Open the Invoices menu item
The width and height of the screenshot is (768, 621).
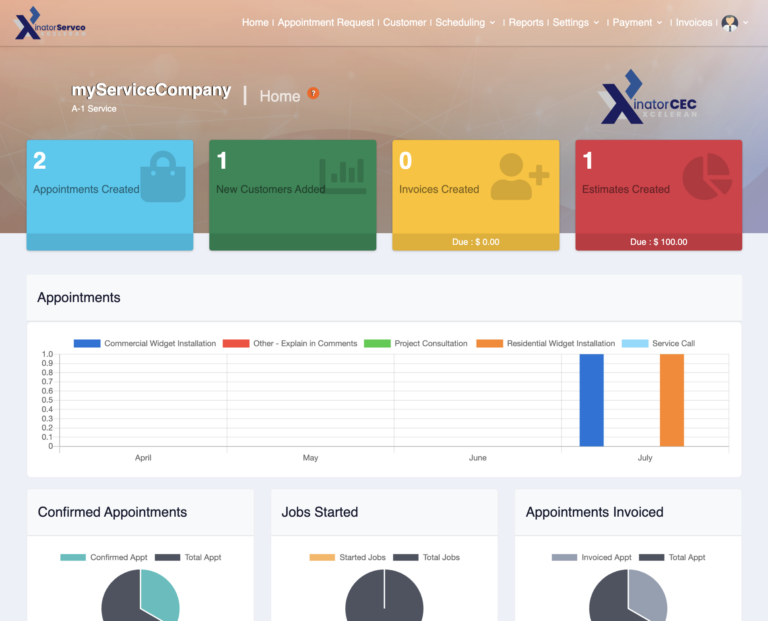(x=694, y=23)
